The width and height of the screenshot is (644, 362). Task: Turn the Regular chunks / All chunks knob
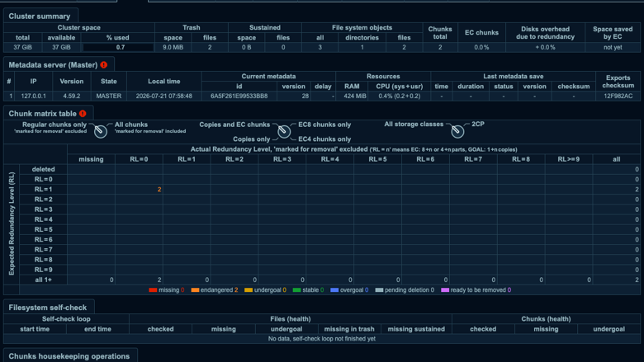tap(100, 131)
